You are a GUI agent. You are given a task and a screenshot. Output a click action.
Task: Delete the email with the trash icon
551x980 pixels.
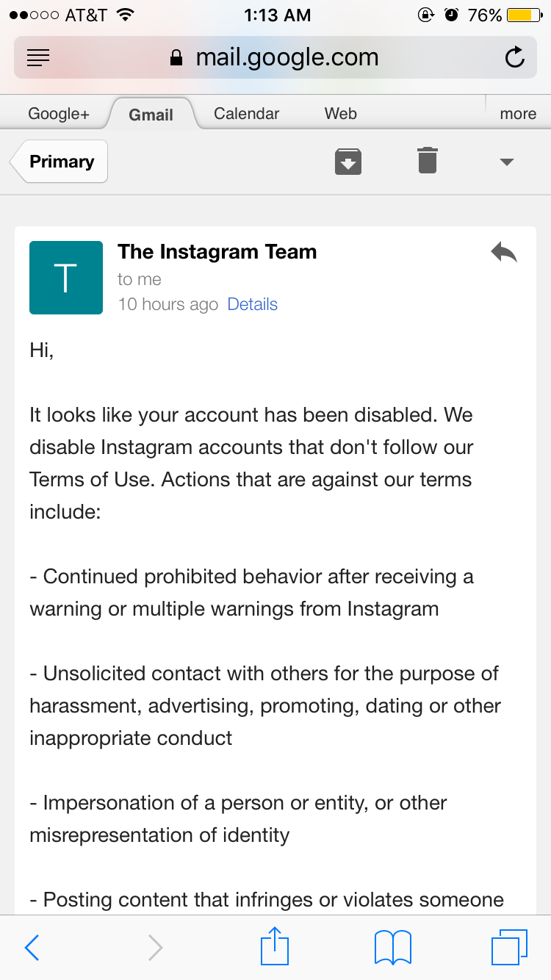point(427,160)
